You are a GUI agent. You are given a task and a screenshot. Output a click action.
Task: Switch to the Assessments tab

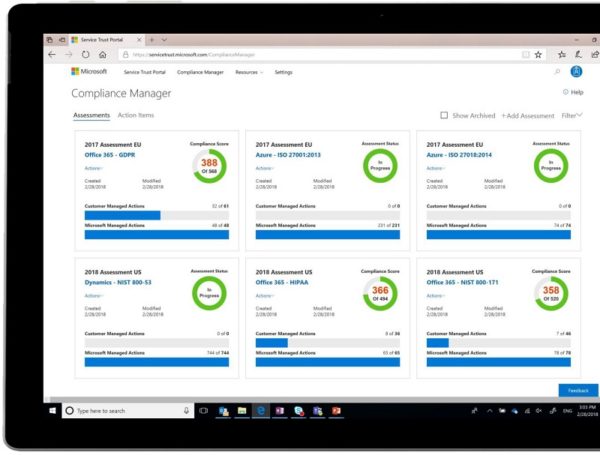91,115
